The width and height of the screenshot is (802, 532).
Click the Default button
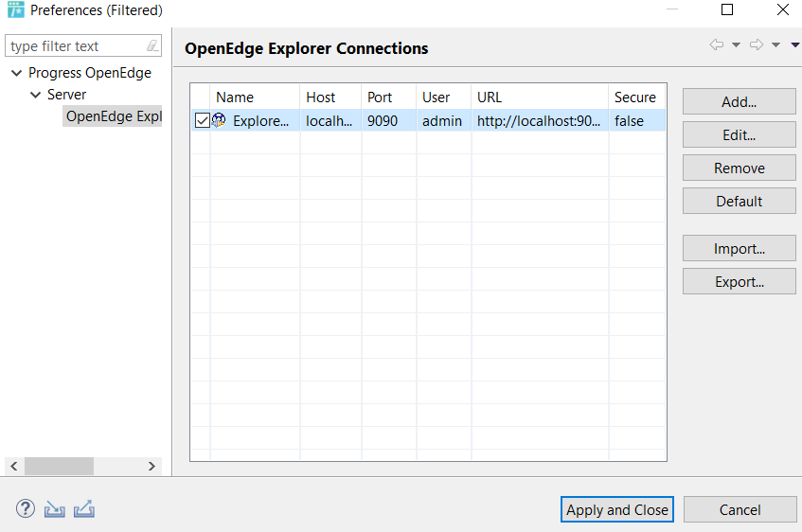740,201
